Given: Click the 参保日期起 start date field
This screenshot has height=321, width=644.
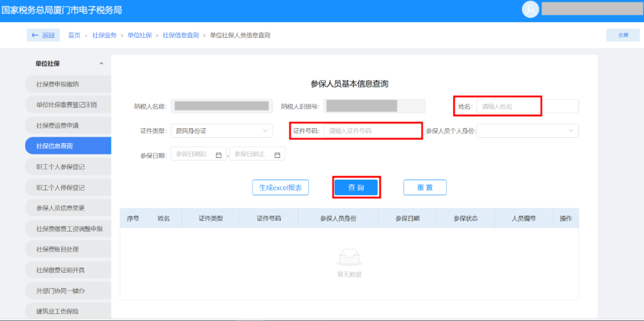Looking at the screenshot, I should [x=199, y=154].
